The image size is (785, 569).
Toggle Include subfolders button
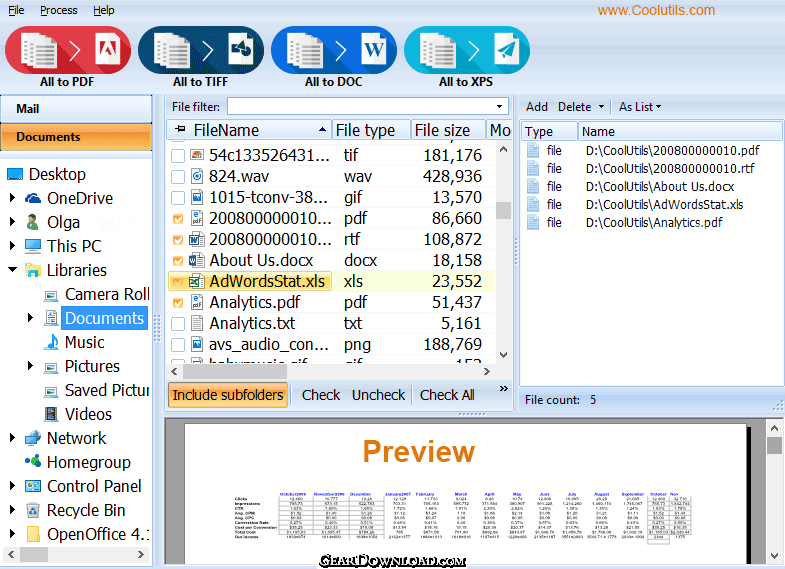(x=228, y=395)
